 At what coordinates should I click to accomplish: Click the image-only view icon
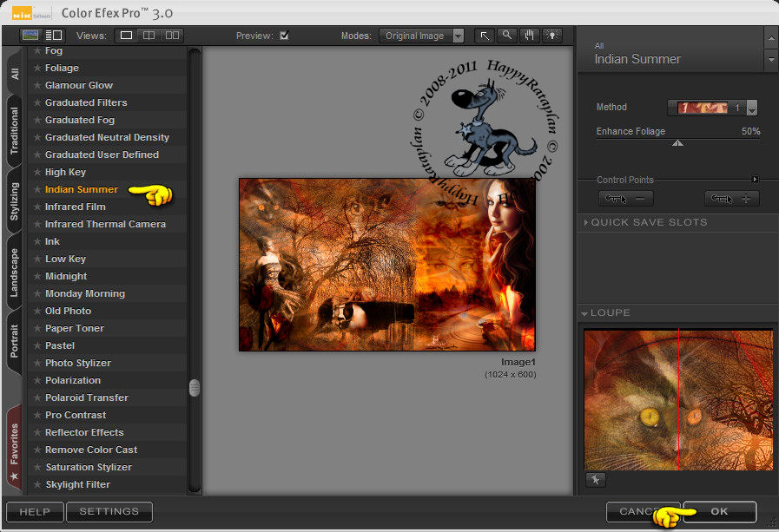pos(30,36)
